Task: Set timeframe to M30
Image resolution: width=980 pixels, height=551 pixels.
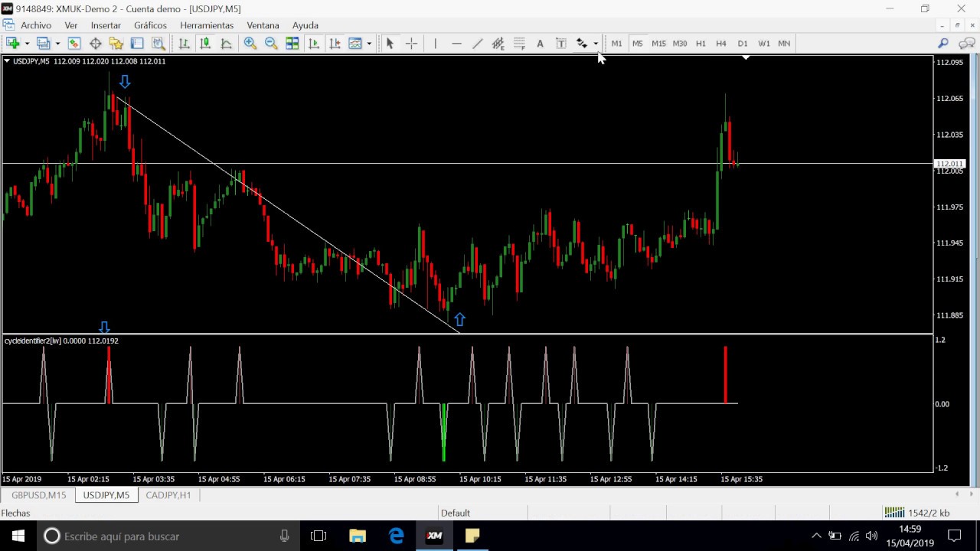Action: (x=680, y=44)
